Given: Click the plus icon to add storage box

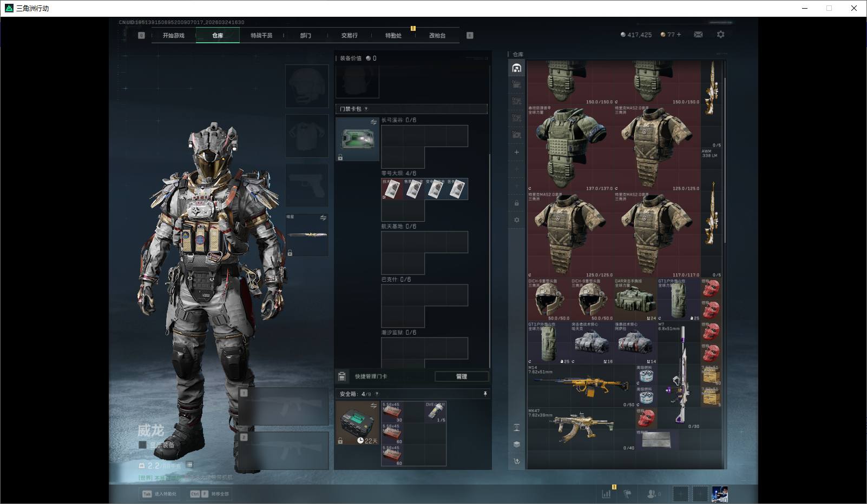Looking at the screenshot, I should tap(516, 152).
